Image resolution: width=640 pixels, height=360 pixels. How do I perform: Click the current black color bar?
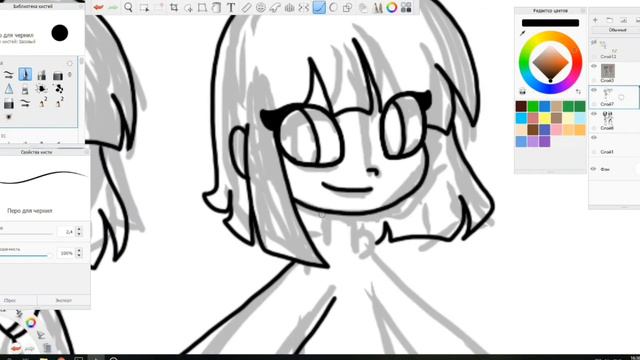click(550, 23)
